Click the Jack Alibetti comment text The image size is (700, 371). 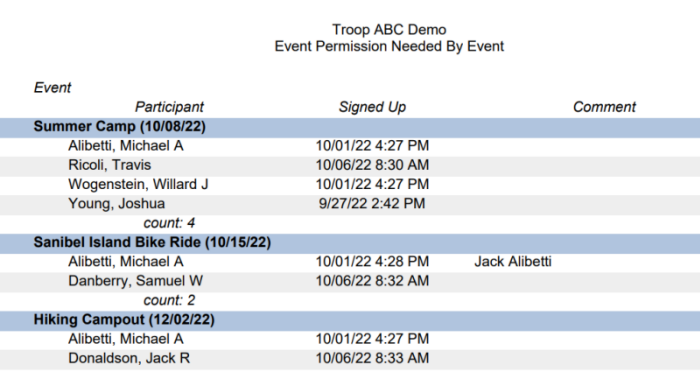pyautogui.click(x=512, y=262)
